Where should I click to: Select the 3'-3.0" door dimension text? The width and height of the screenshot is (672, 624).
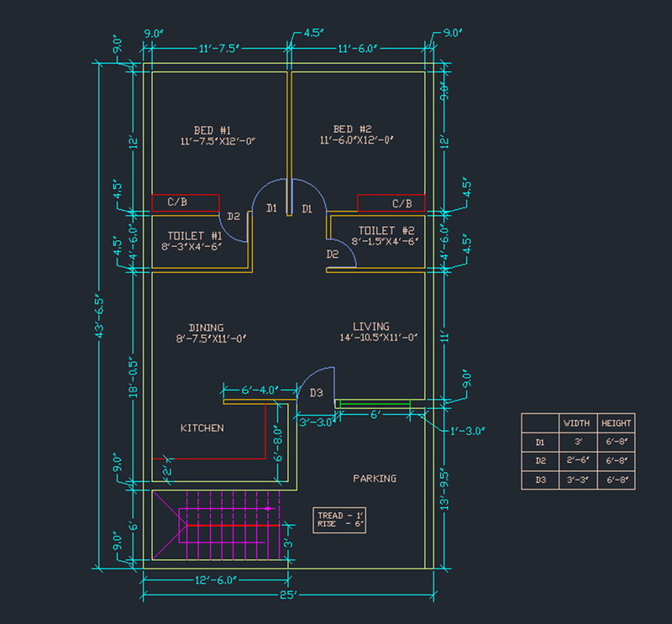318,422
